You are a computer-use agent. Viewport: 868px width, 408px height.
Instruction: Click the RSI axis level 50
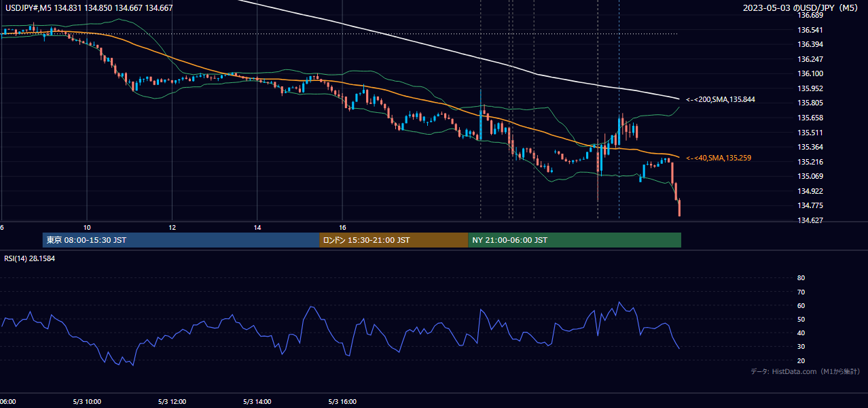coord(801,319)
